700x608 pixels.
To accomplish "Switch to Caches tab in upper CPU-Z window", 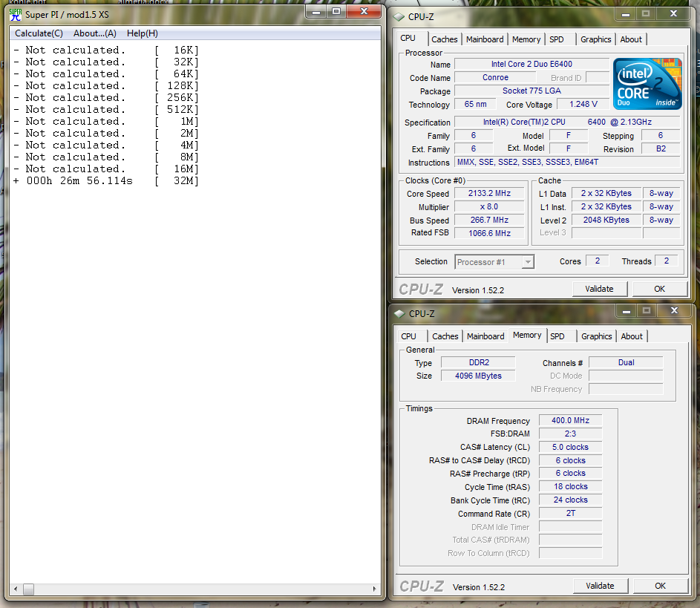I will point(444,39).
